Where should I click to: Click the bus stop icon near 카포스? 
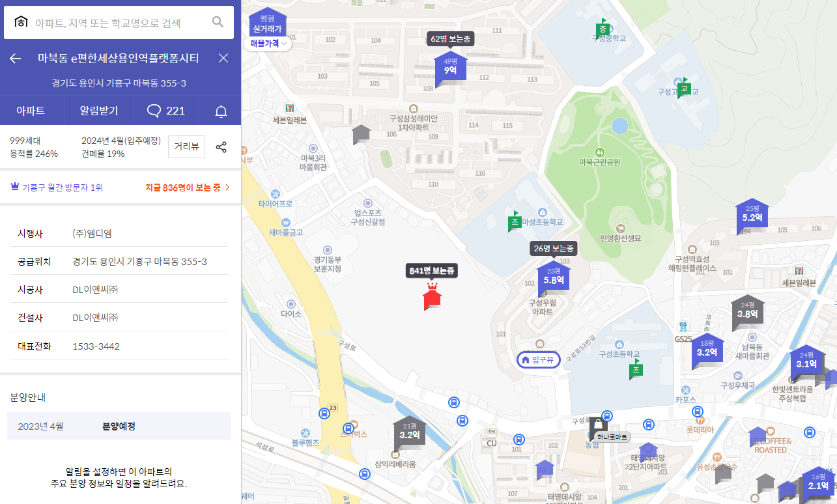coord(697,412)
